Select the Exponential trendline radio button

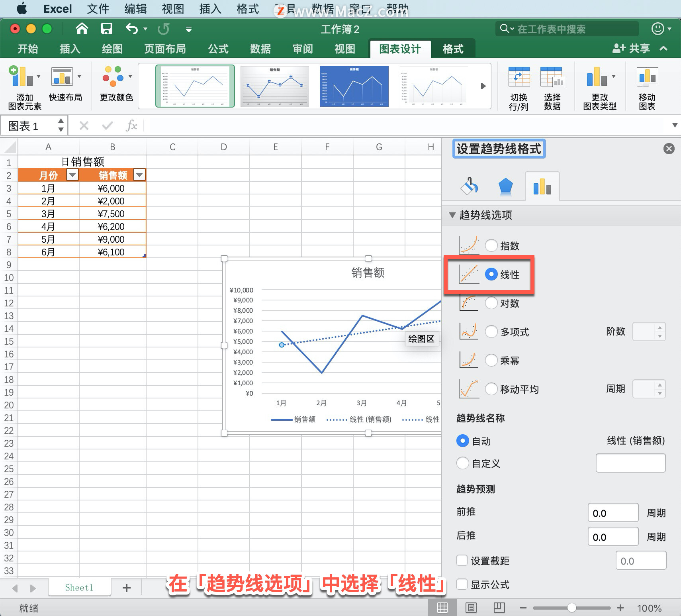(491, 245)
